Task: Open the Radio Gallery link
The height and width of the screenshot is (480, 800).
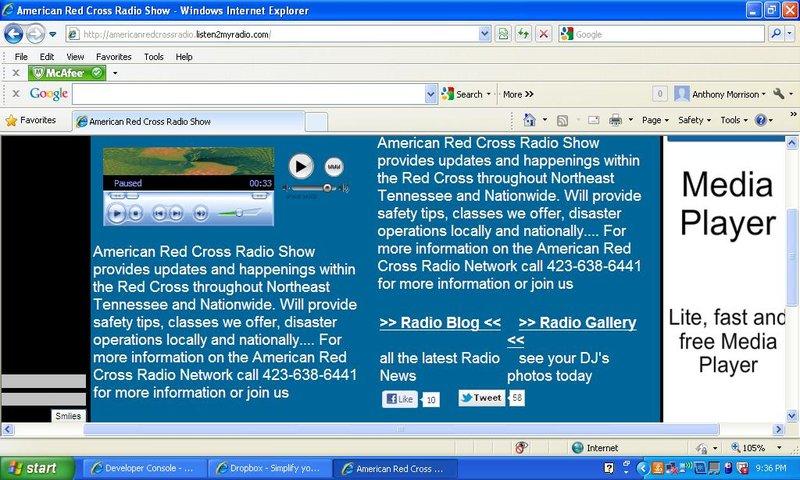Action: coord(577,323)
